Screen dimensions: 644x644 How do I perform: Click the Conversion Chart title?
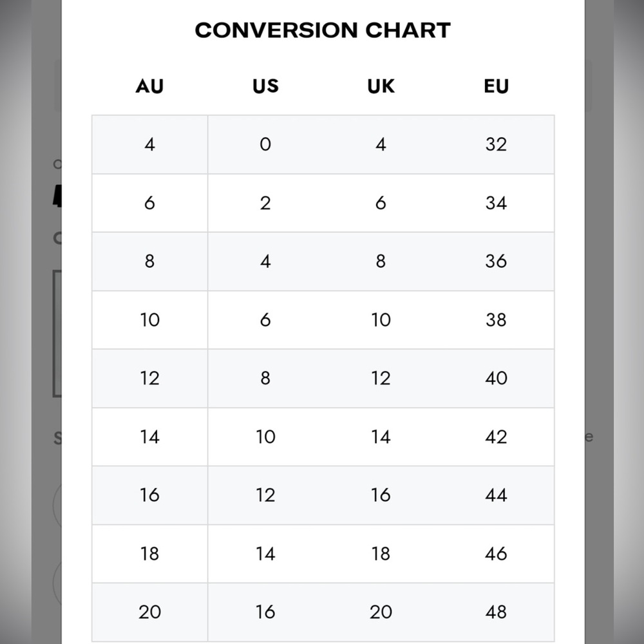323,30
